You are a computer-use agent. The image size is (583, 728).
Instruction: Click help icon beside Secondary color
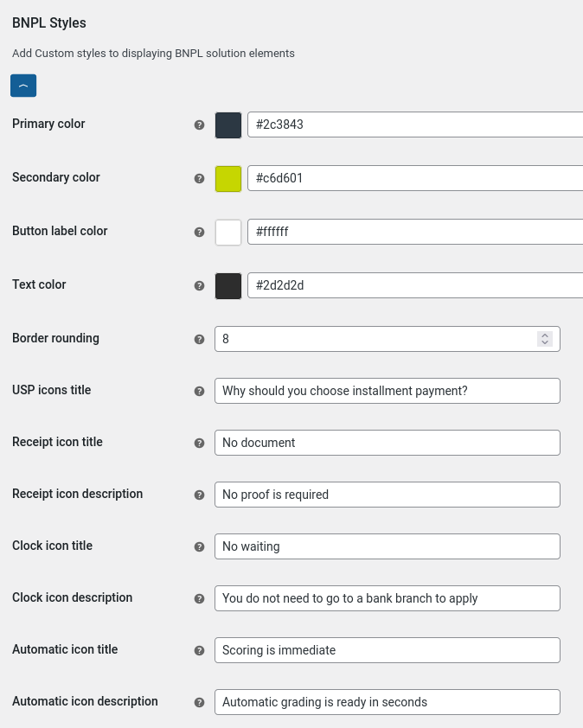[199, 178]
